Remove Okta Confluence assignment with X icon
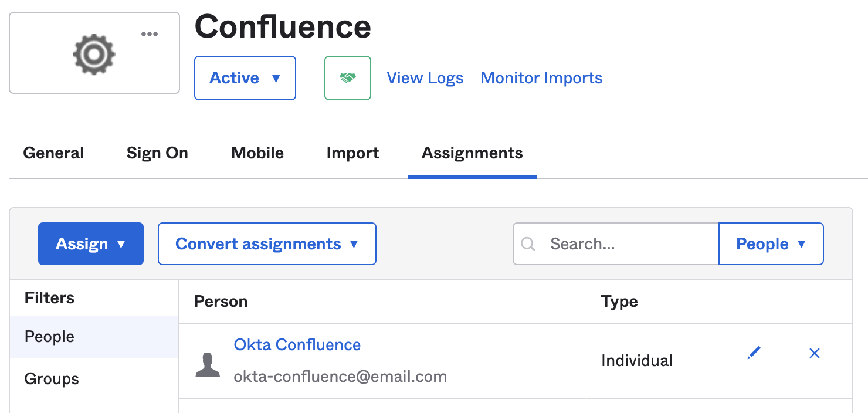 coord(814,353)
